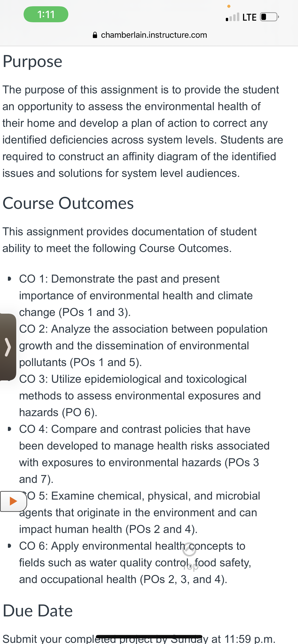
Task: Tap the battery indicator icon
Action: tap(269, 17)
